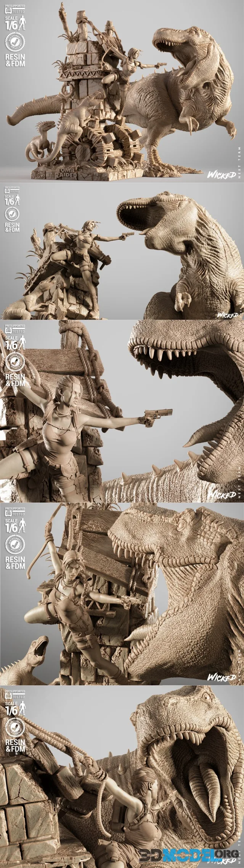Click the RESIN & FDM label in the full diorama render

click(15, 60)
